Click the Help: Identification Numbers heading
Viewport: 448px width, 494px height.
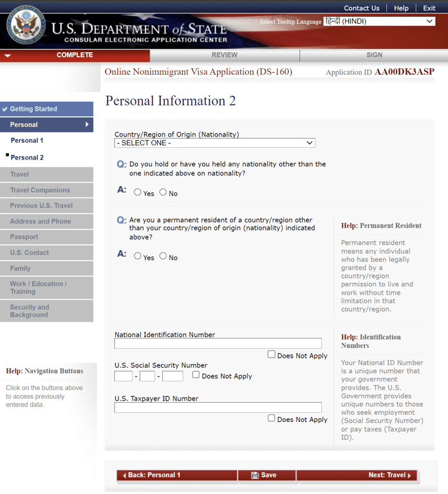click(x=371, y=341)
